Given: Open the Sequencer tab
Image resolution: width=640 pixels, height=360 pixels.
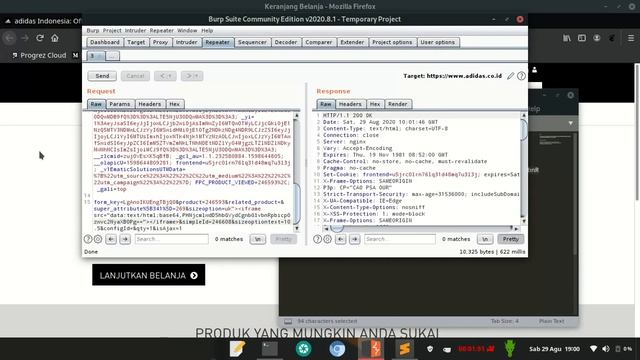Looking at the screenshot, I should pyautogui.click(x=252, y=42).
